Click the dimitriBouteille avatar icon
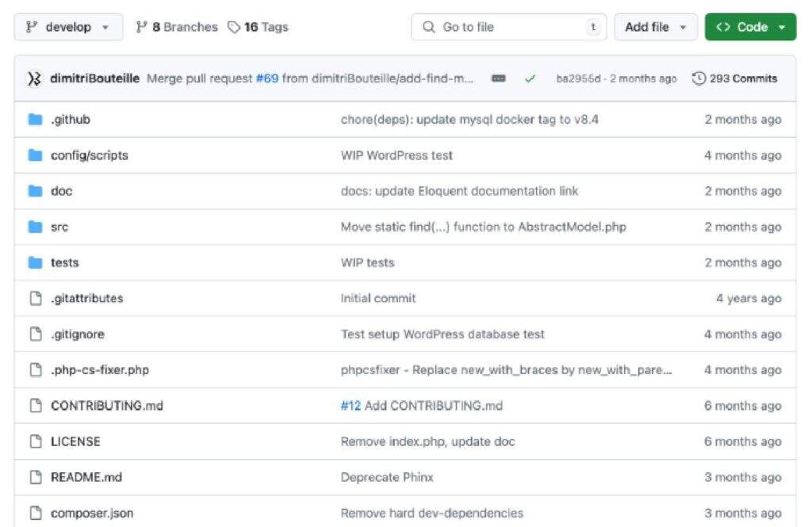Screen dimensions: 812x527 click(34, 78)
